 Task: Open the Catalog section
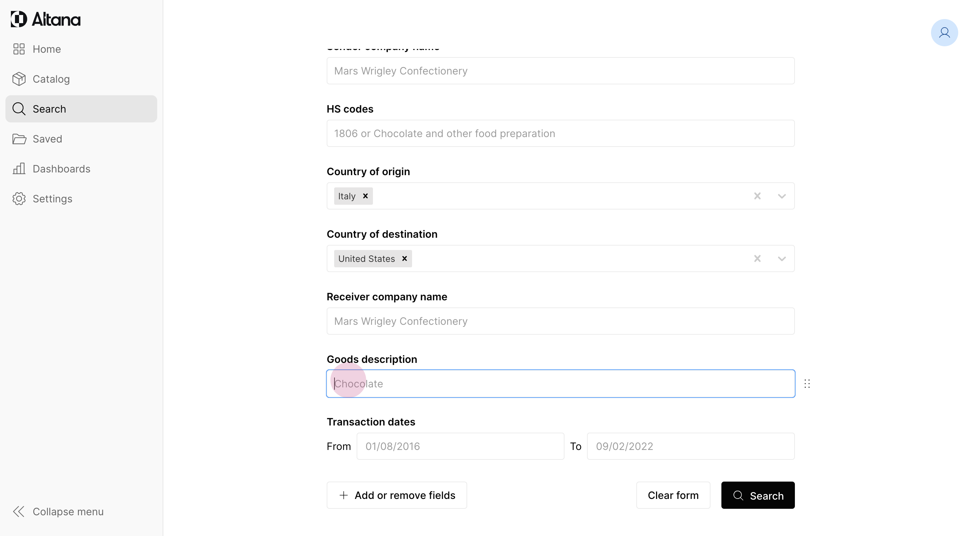tap(51, 79)
